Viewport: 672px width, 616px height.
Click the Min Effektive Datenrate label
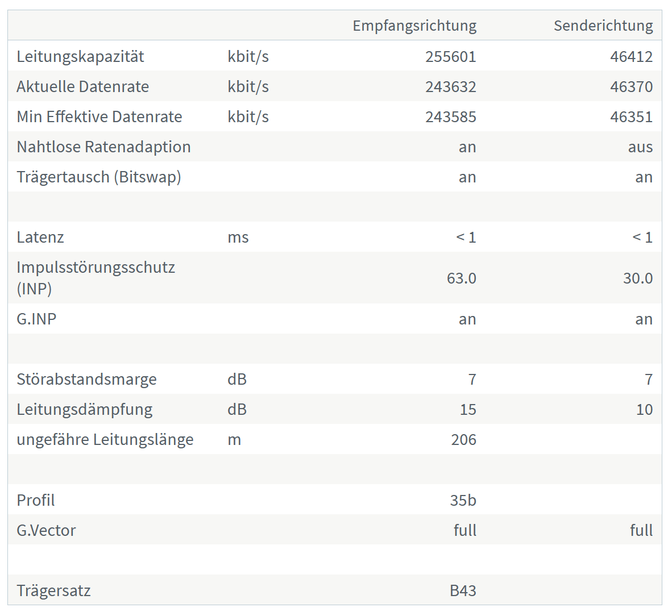[99, 116]
